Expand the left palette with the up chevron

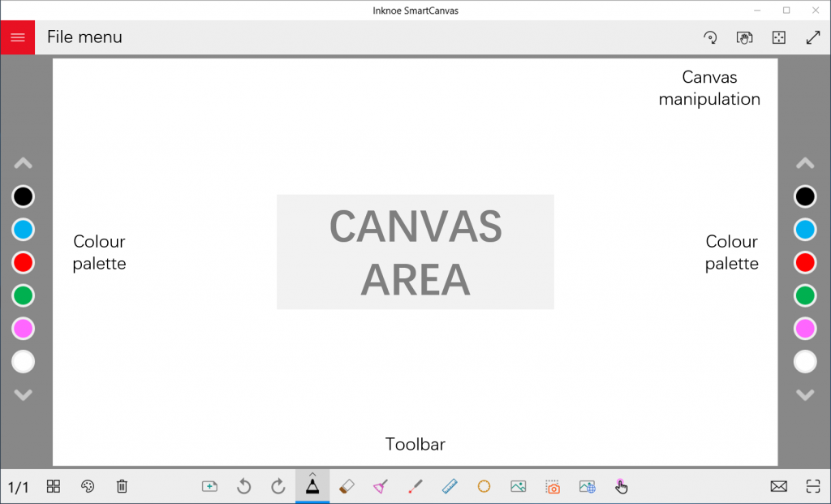(x=23, y=162)
